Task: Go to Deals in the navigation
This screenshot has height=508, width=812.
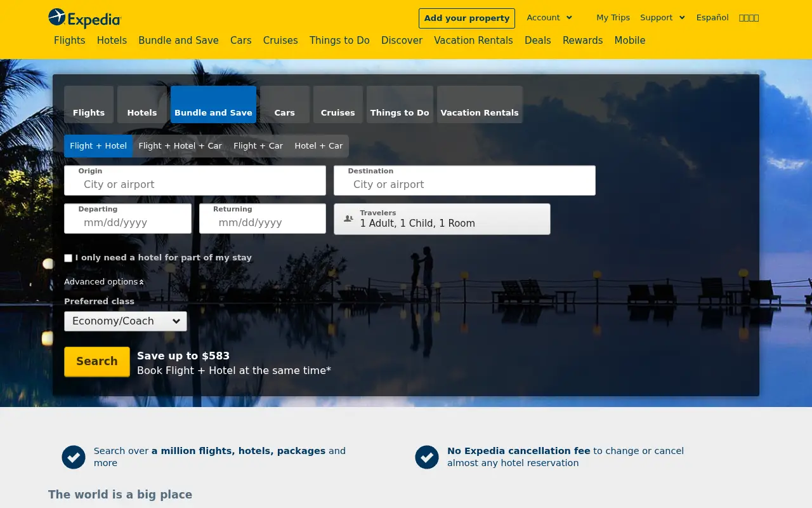Action: tap(538, 41)
